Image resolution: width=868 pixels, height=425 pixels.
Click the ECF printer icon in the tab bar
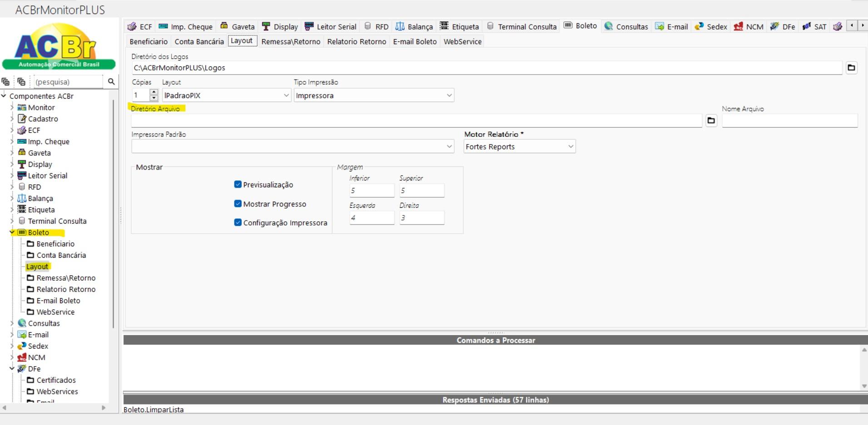[132, 26]
